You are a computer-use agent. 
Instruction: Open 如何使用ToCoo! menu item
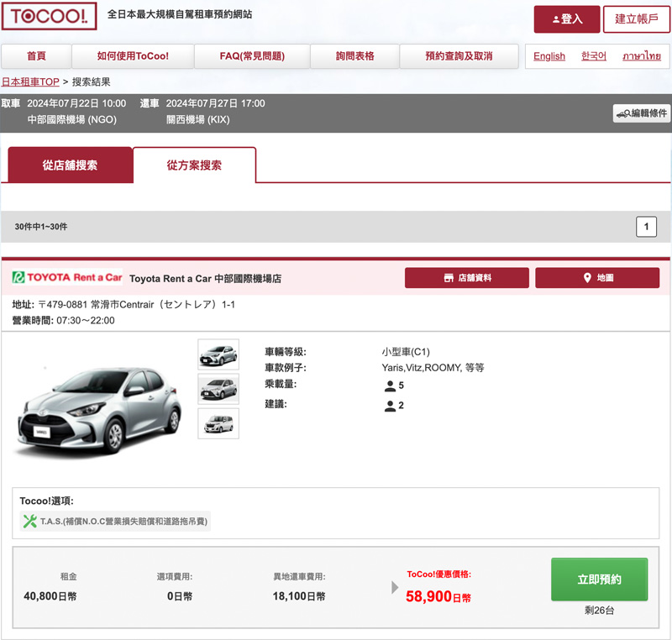point(133,56)
